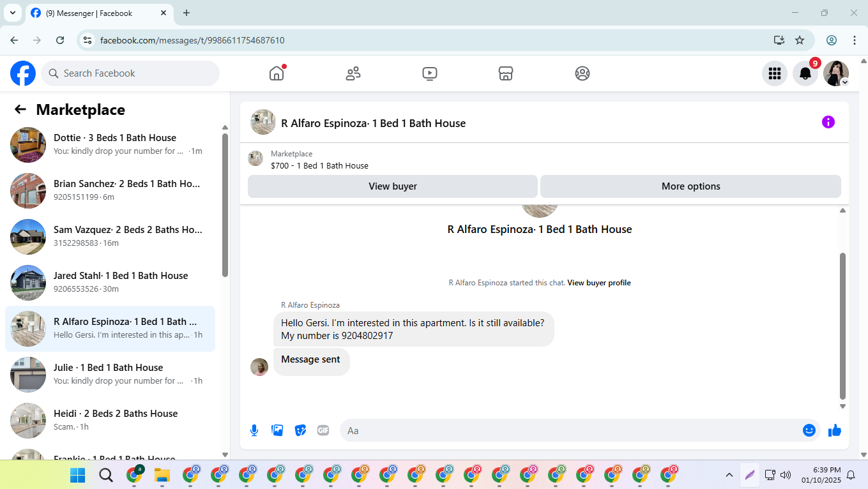Viewport: 868px width, 489px height.
Task: Show hidden system tray icons
Action: (x=729, y=475)
